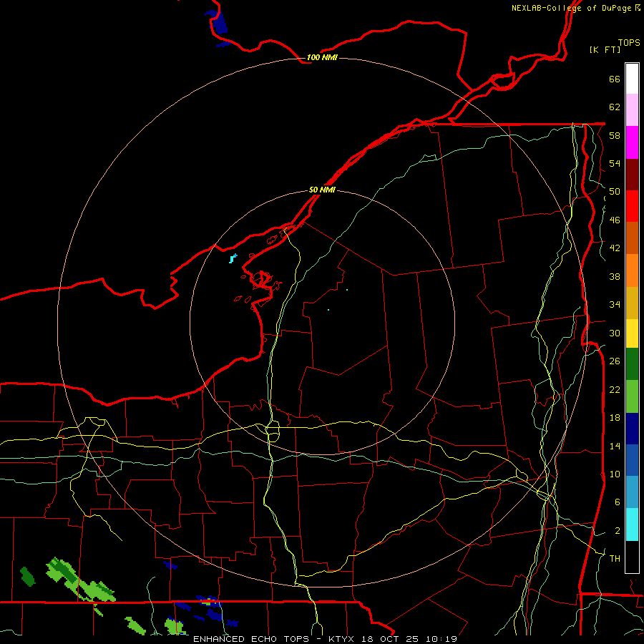
Task: Click the legend value 30
Action: 615,333
